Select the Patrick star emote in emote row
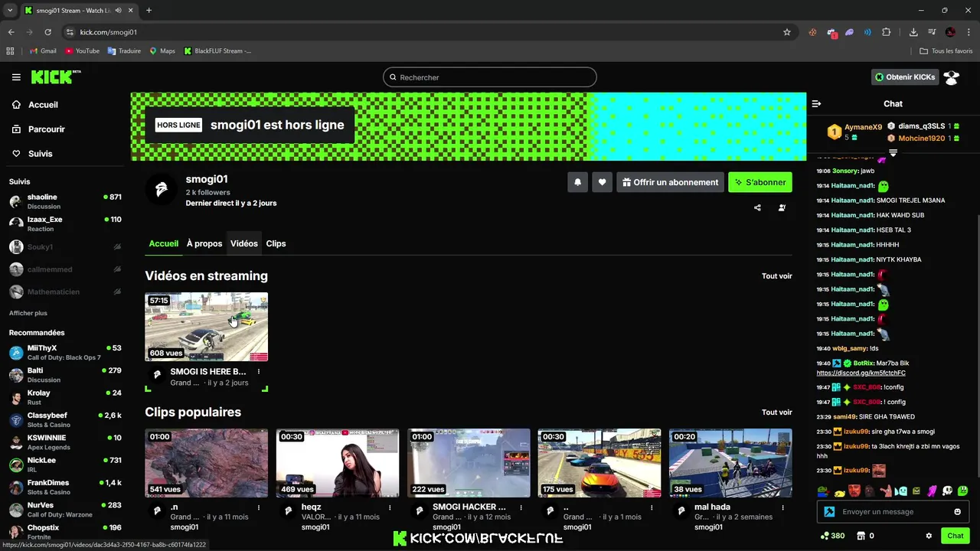 pos(885,491)
